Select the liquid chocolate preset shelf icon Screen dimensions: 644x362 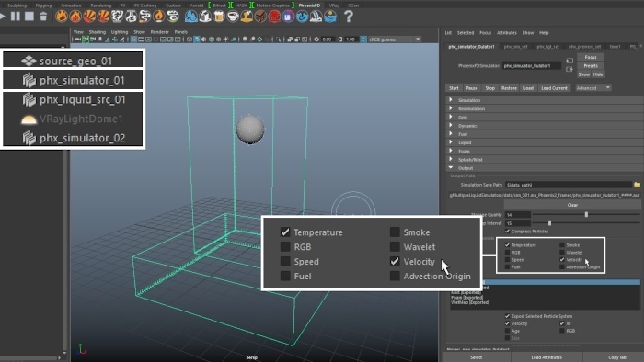pos(260,17)
